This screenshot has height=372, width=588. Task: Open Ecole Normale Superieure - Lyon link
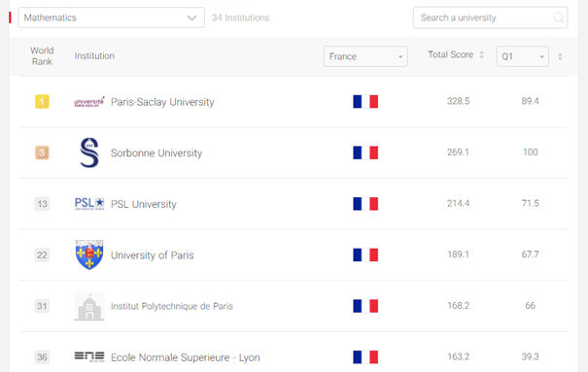[x=186, y=357]
